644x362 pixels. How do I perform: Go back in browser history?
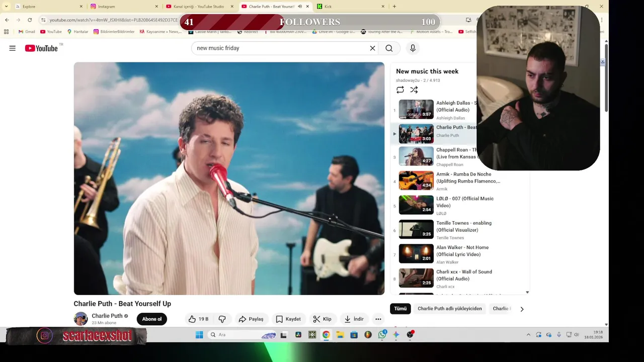coord(7,20)
